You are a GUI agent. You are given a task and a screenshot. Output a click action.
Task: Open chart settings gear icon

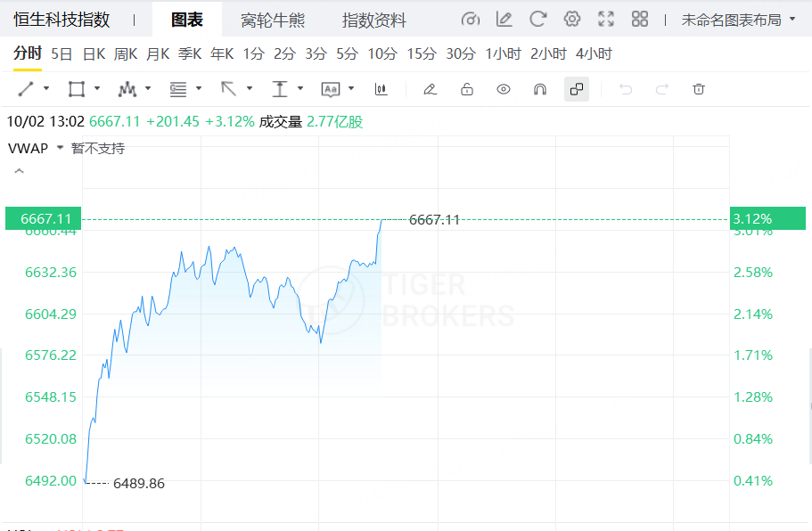click(571, 20)
